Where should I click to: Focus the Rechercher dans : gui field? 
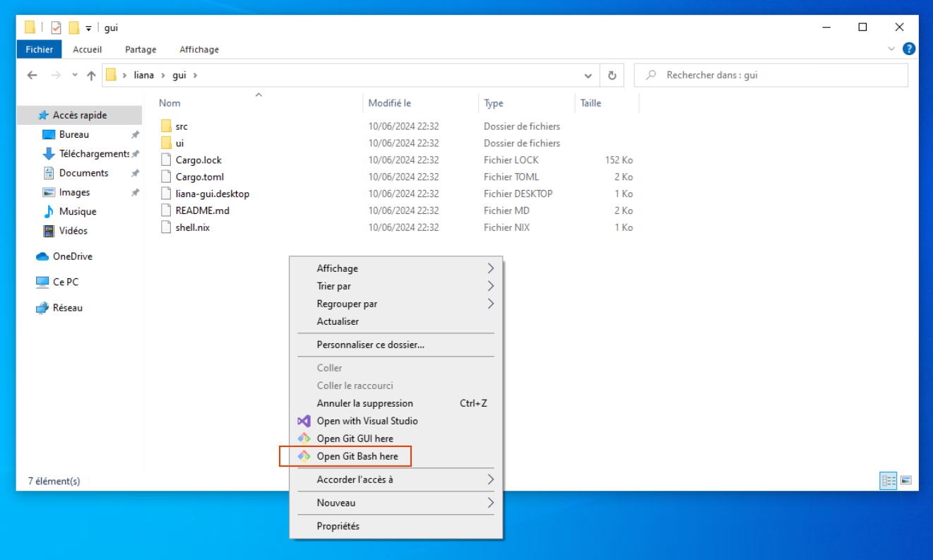[771, 75]
